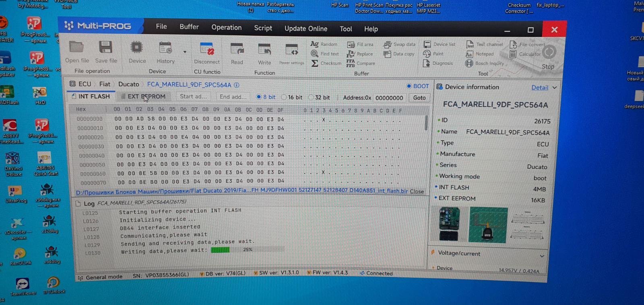Click the Stop operation button
Image resolution: width=644 pixels, height=305 pixels.
[549, 57]
